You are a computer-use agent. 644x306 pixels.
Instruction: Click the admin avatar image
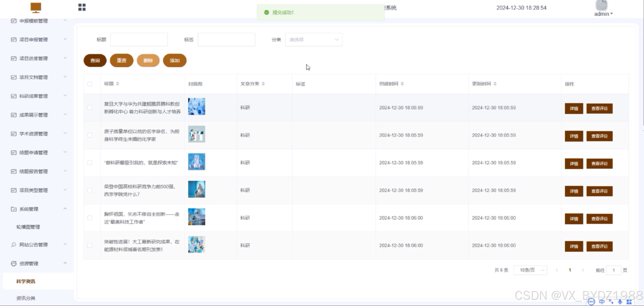[601, 5]
